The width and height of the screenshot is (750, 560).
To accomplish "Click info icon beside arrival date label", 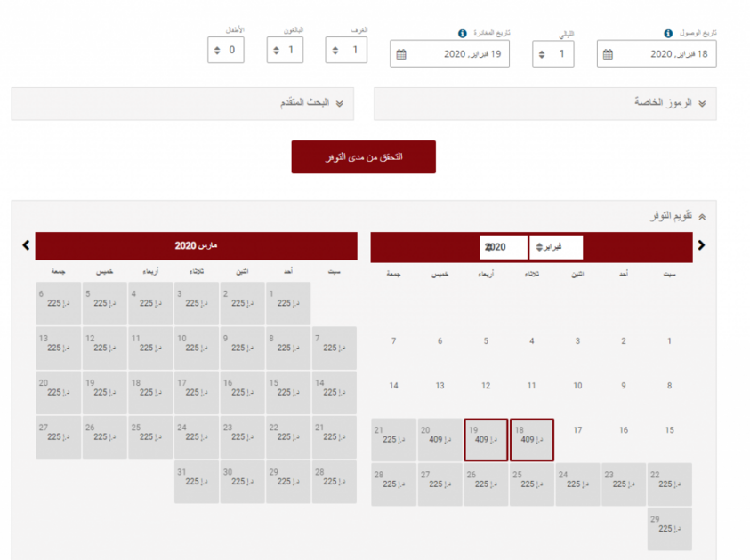I will coord(668,34).
